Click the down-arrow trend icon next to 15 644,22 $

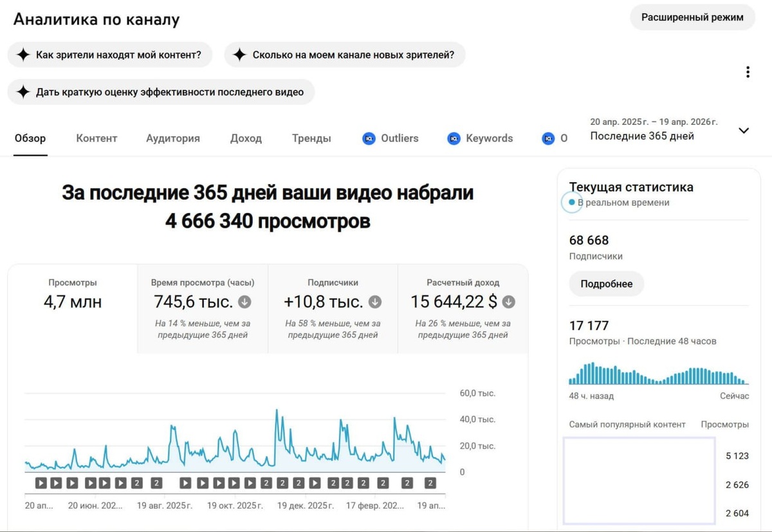point(508,302)
